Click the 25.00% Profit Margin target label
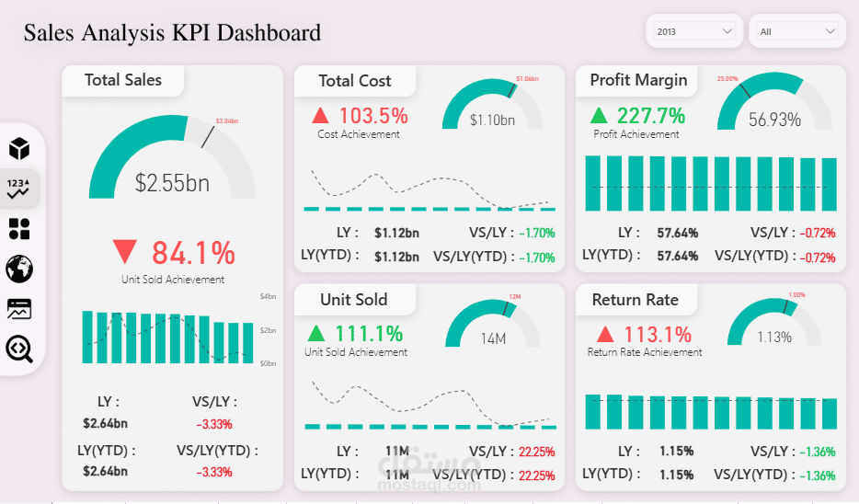Viewport: 859px width, 504px height. (x=727, y=79)
